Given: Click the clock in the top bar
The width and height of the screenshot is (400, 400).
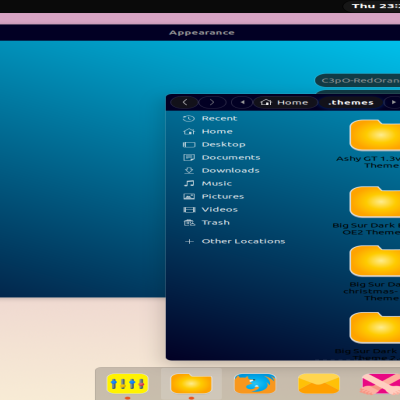Looking at the screenshot, I should coord(376,6).
